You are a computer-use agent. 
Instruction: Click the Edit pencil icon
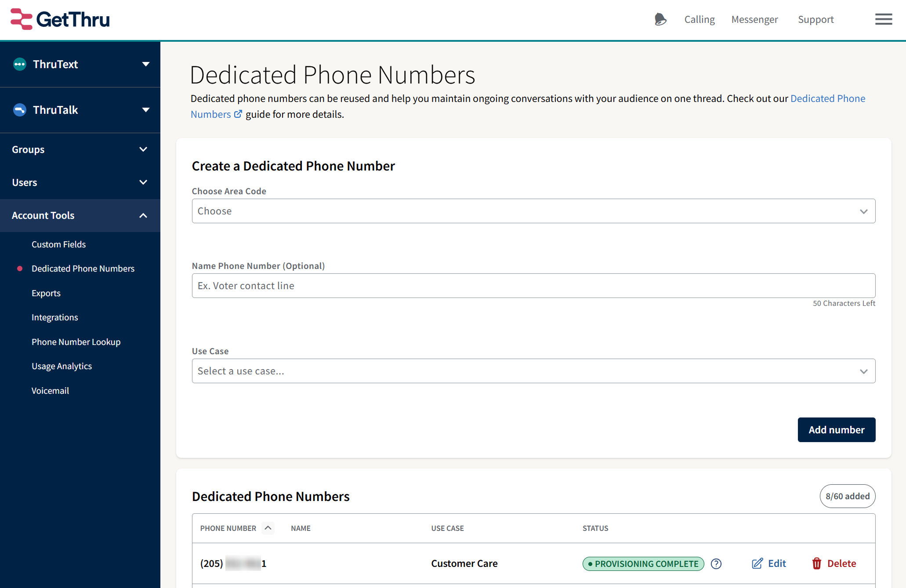pos(757,563)
